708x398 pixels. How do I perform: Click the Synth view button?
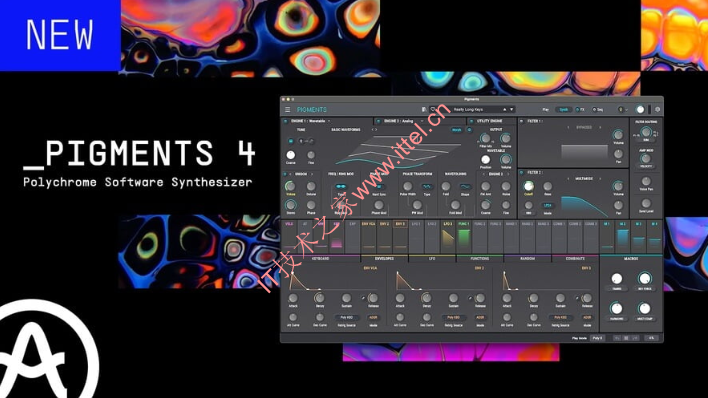point(564,109)
